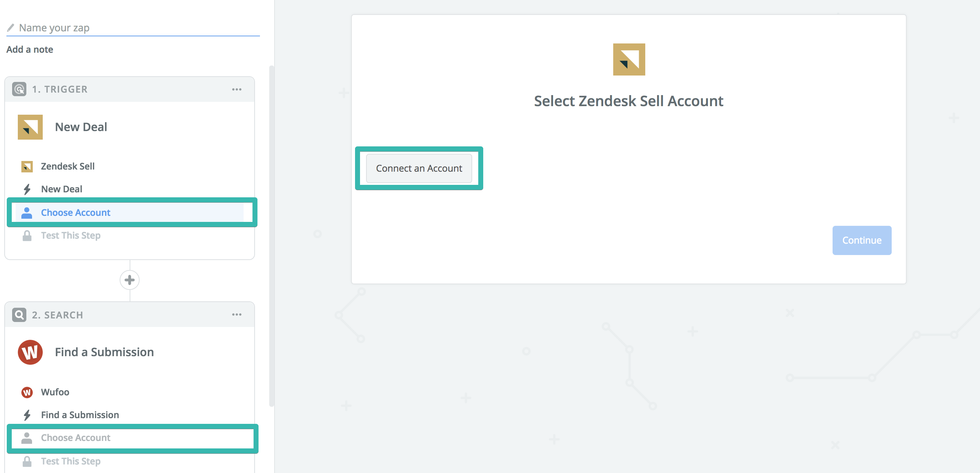This screenshot has width=980, height=473.
Task: Select Wufoo app in search step
Action: click(x=55, y=392)
